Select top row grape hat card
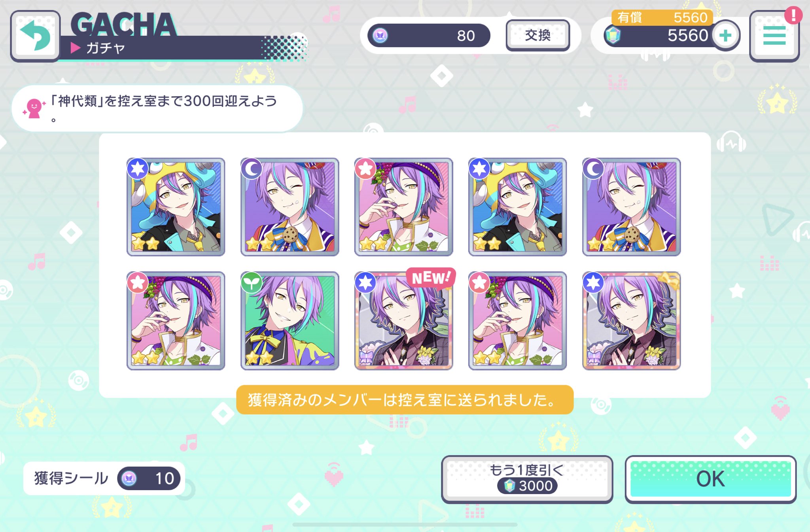This screenshot has height=532, width=810. coord(403,207)
